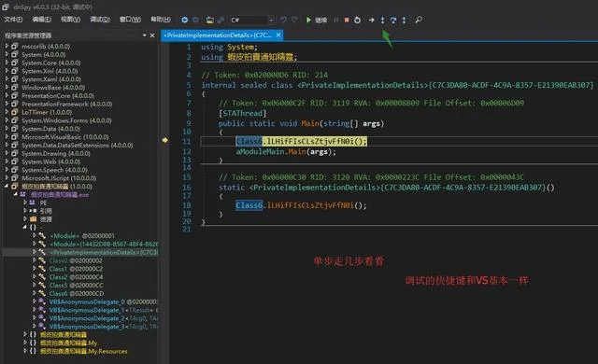
Task: Select Class1 @020000C2 in the tree
Action: 76,269
